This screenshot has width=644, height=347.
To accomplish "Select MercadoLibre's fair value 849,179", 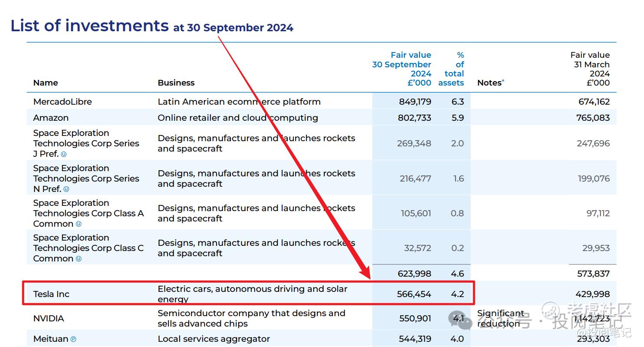I will pos(415,102).
